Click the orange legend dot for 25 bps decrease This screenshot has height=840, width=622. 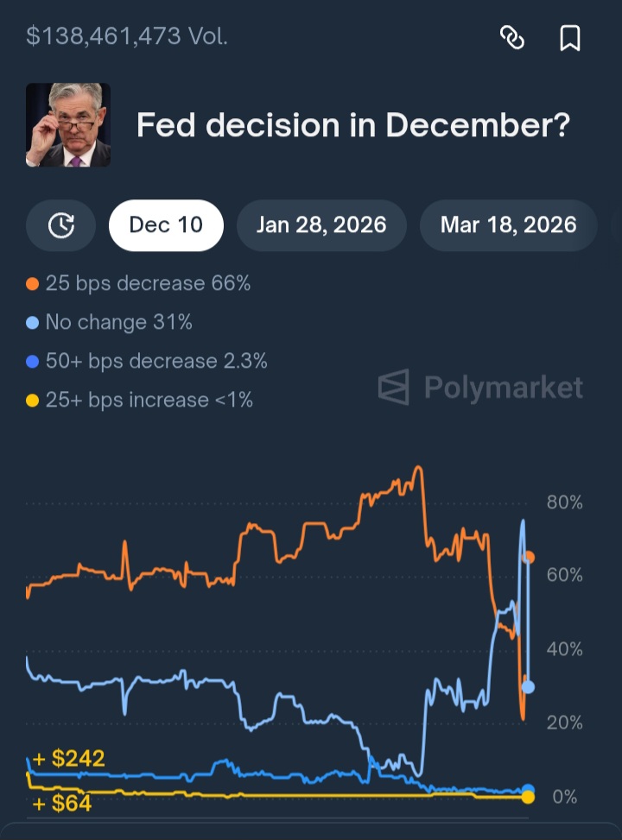tap(33, 284)
